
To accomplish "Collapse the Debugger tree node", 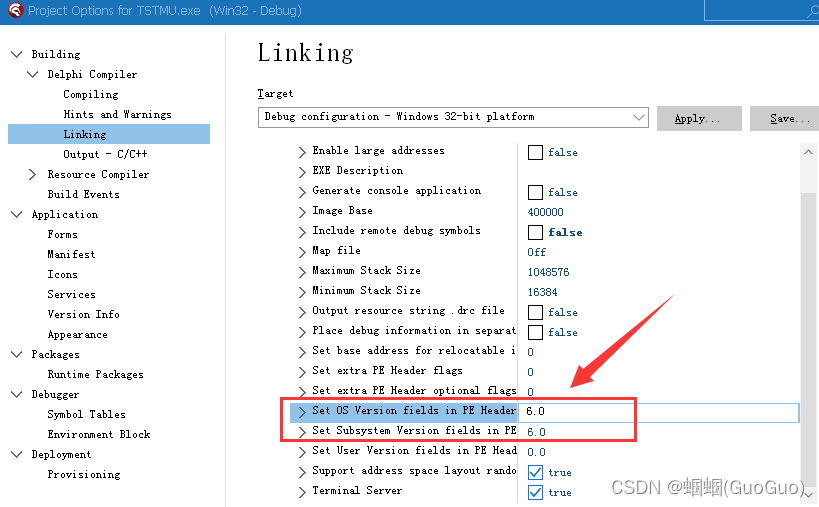I will [x=17, y=394].
